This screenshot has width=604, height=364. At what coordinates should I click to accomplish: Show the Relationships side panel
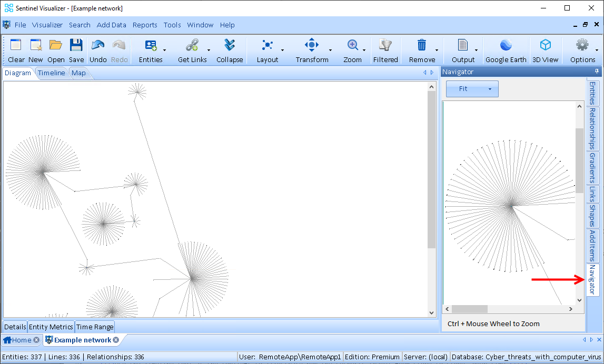click(x=592, y=128)
